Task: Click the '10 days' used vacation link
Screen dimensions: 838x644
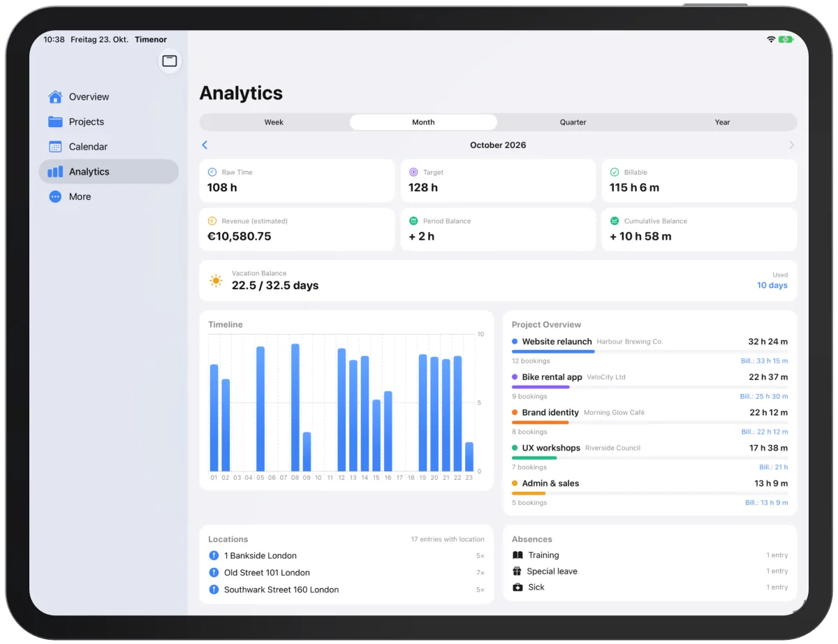Action: (772, 285)
